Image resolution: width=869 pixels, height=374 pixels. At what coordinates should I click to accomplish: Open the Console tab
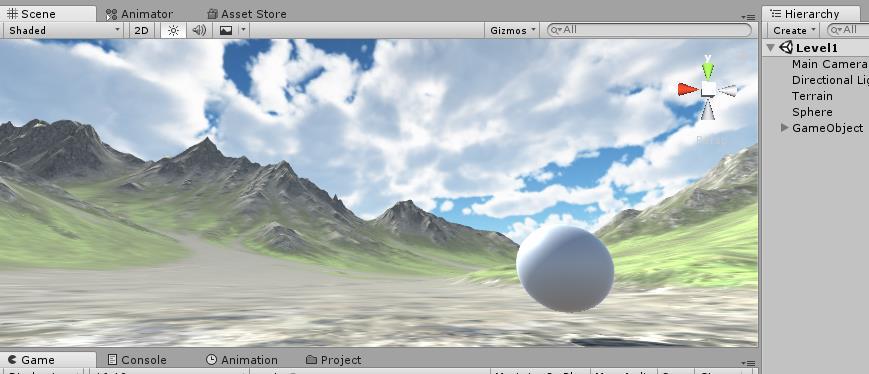[137, 360]
